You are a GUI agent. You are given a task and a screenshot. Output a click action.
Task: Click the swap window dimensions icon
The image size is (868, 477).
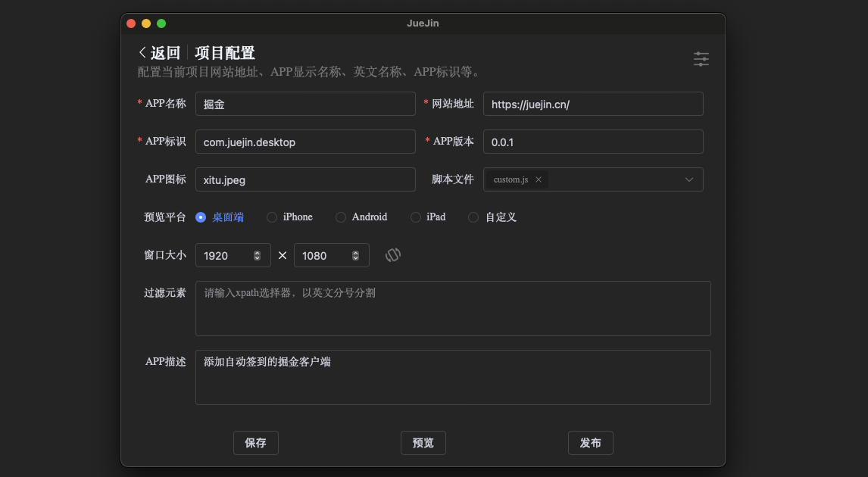(x=393, y=254)
